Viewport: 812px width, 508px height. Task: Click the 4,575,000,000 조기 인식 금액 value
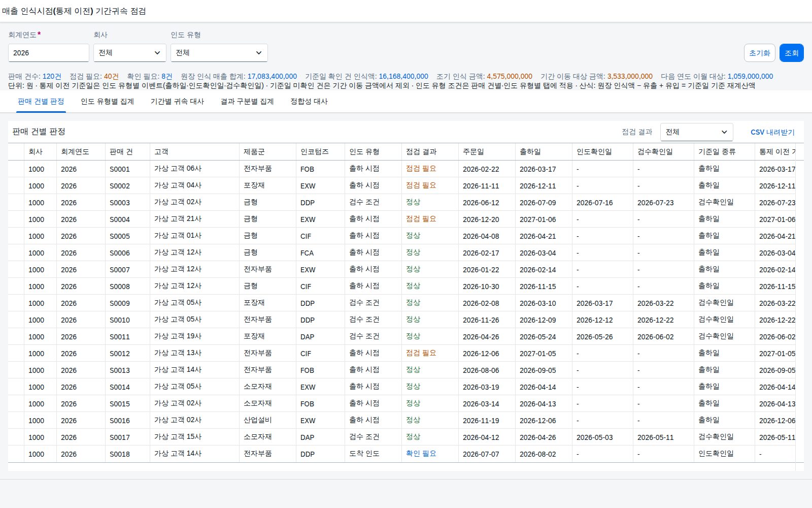(510, 76)
